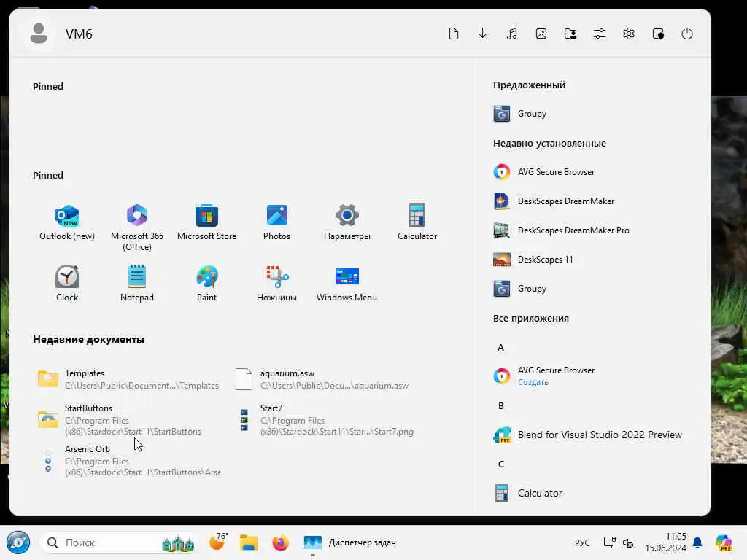747x560 pixels.
Task: Launch Outlook (new) pinned app
Action: (67, 223)
